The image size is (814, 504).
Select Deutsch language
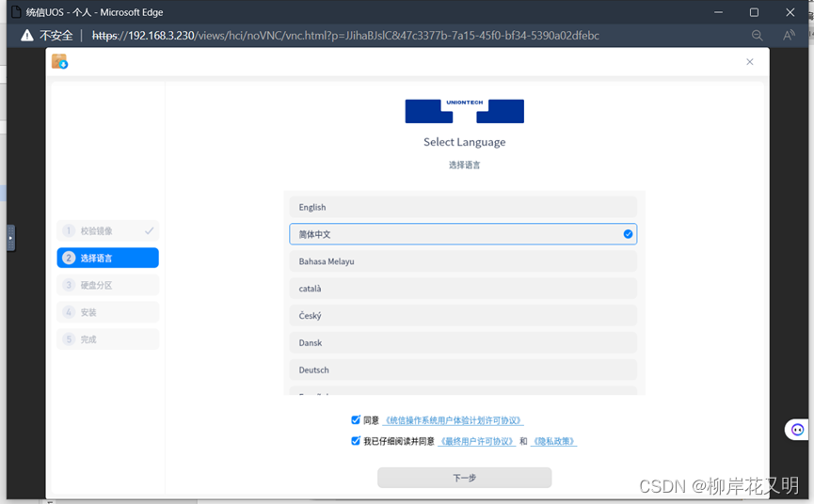[463, 370]
